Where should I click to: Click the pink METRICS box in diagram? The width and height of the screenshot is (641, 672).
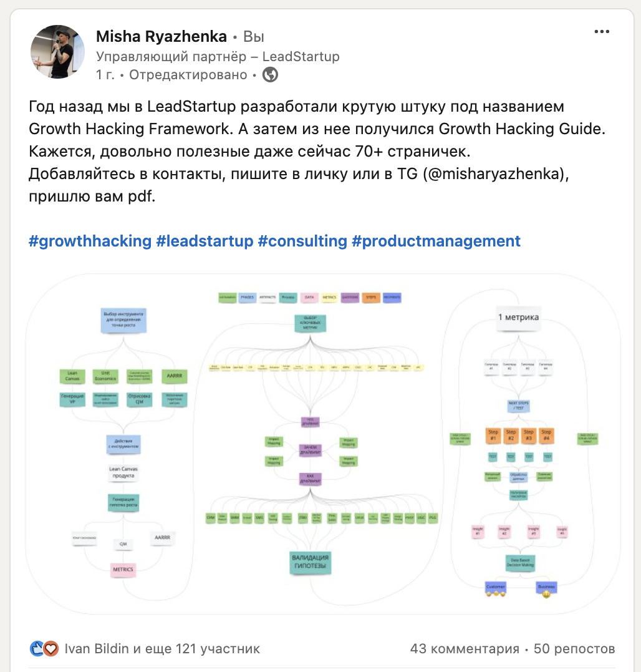point(123,570)
